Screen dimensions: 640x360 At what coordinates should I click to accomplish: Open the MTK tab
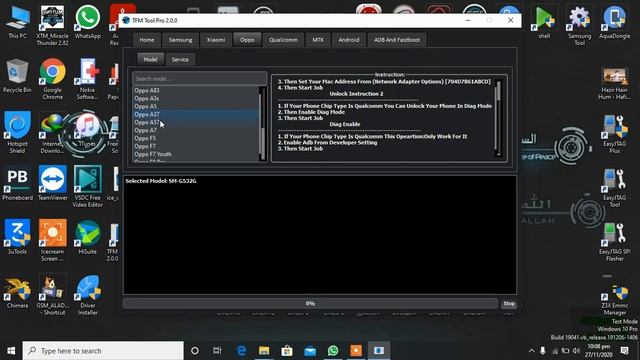click(x=318, y=40)
